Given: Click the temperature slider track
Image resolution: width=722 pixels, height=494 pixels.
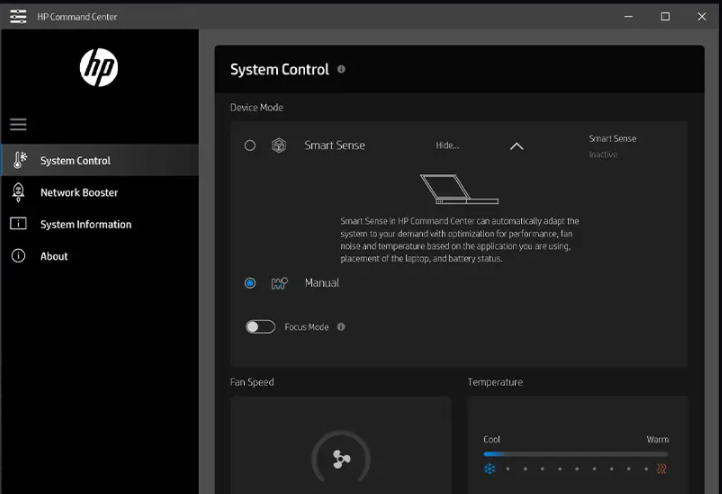Looking at the screenshot, I should (575, 454).
